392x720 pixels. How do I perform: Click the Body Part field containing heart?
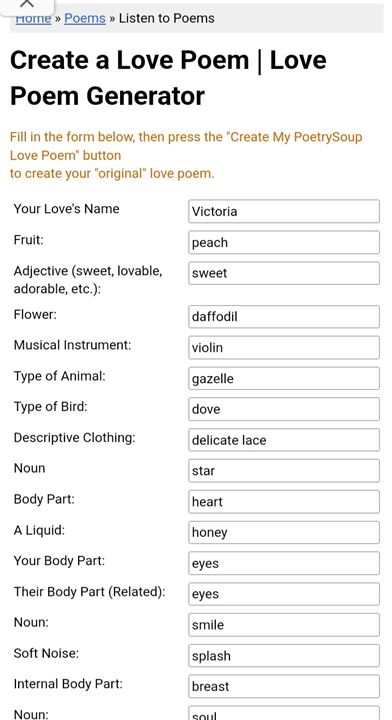tap(284, 501)
